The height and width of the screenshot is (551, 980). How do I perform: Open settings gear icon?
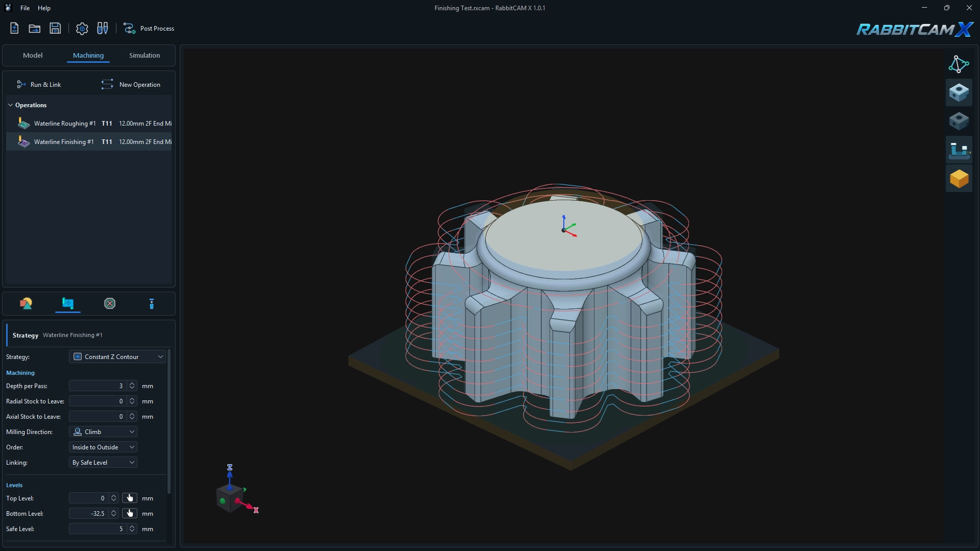[x=82, y=29]
